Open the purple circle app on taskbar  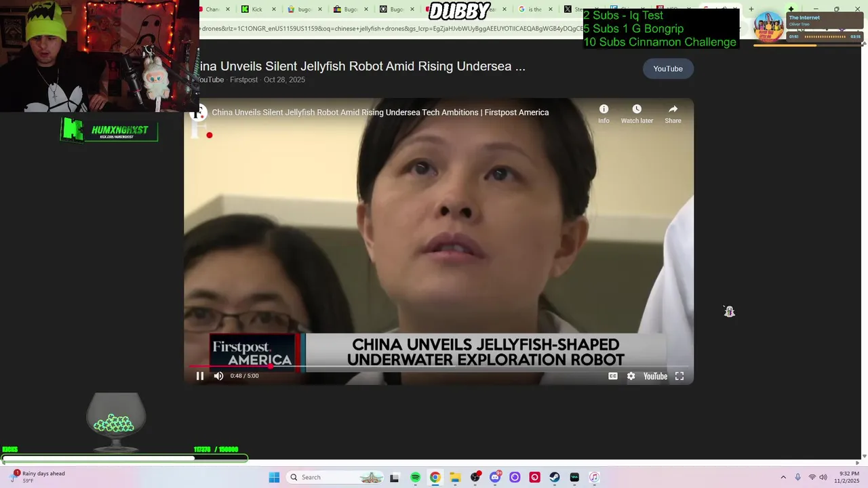[x=515, y=477]
